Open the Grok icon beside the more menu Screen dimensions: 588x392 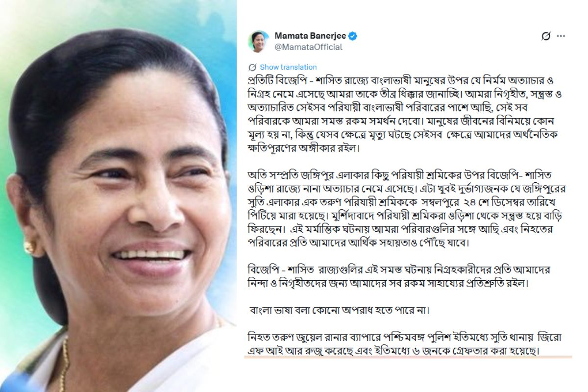(545, 36)
